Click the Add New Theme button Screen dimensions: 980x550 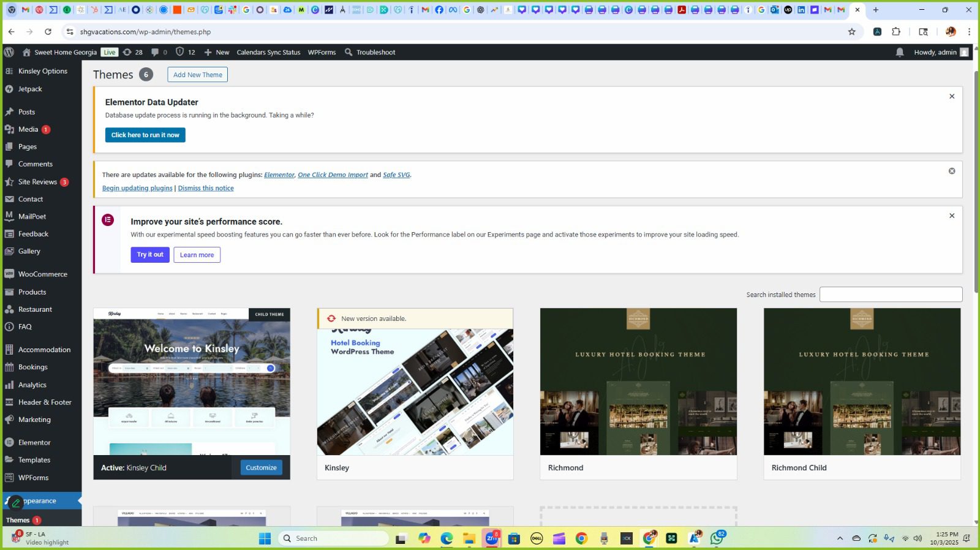197,75
